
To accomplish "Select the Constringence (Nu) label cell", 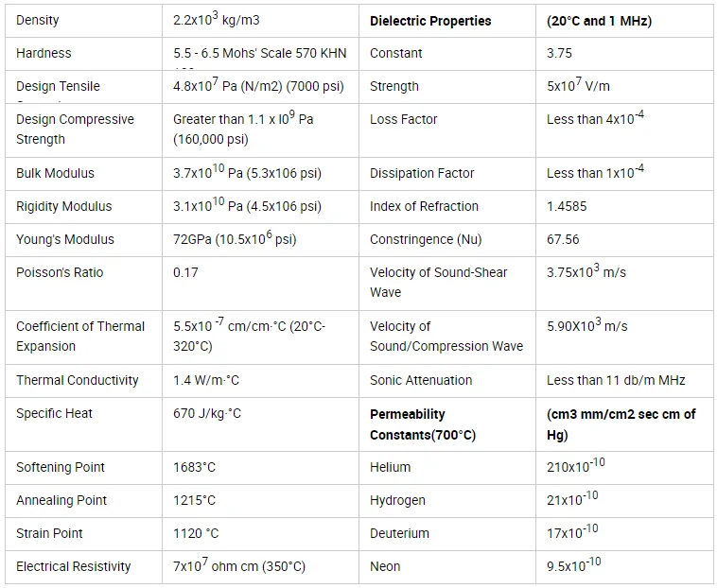I will (x=426, y=239).
